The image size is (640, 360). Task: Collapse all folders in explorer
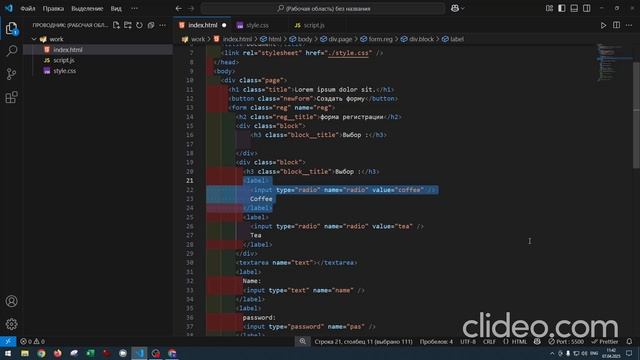click(151, 25)
